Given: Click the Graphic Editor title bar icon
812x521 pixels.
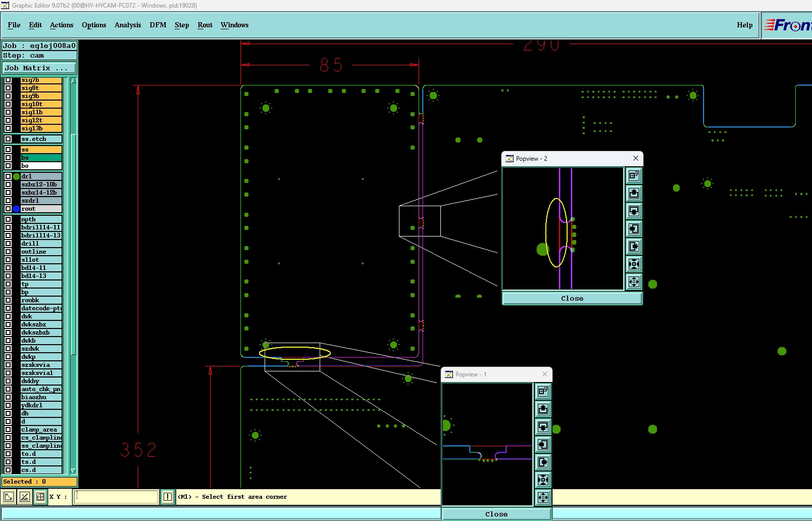Looking at the screenshot, I should pyautogui.click(x=5, y=5).
